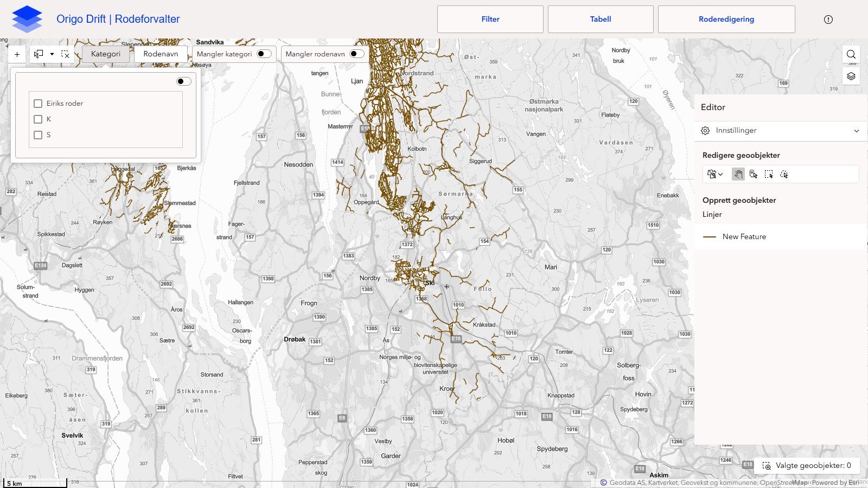
Task: Open the selection tool dropdown arrow
Action: [x=52, y=54]
